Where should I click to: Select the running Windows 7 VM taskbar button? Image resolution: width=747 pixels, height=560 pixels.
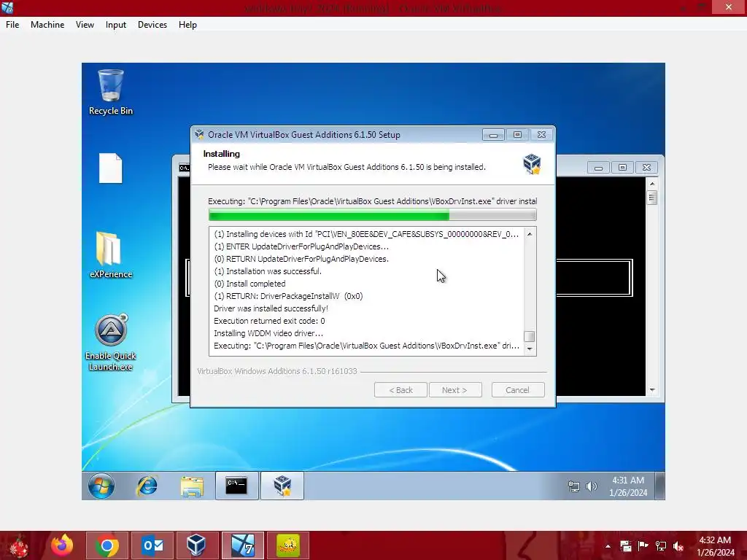coord(242,545)
